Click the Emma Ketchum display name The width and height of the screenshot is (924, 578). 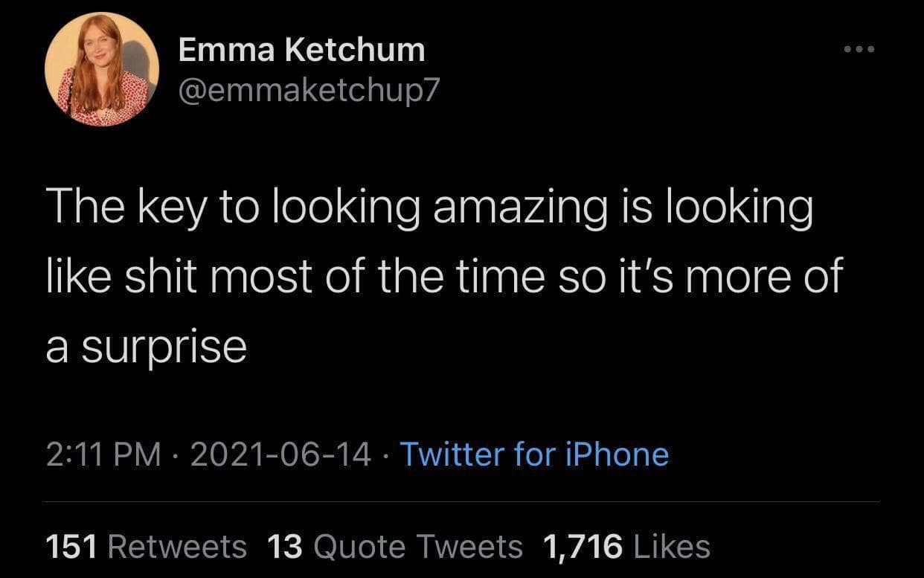pyautogui.click(x=301, y=48)
